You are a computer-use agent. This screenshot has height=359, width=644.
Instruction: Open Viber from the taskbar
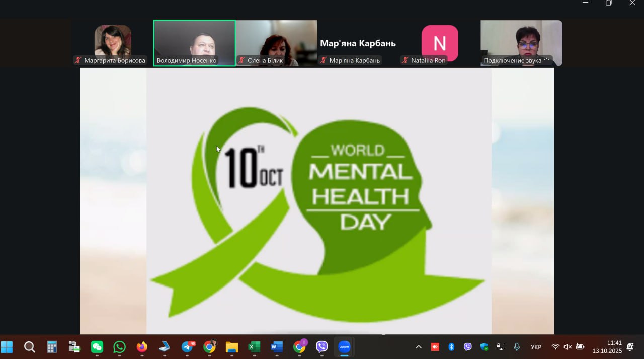point(321,347)
